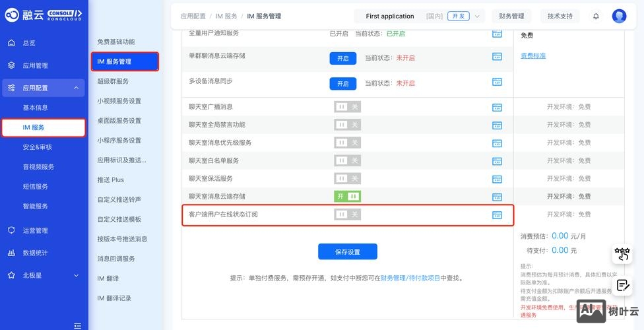Open the user avatar menu
This screenshot has width=644, height=330.
coord(619,16)
